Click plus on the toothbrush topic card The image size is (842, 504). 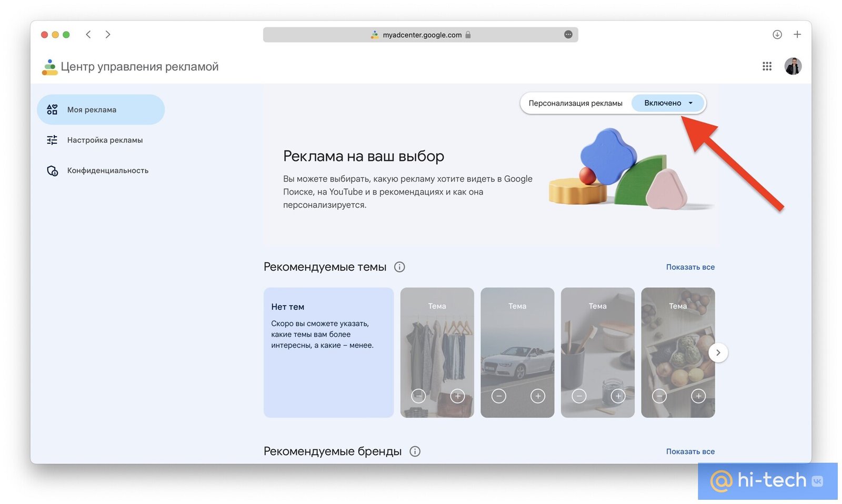tap(618, 396)
